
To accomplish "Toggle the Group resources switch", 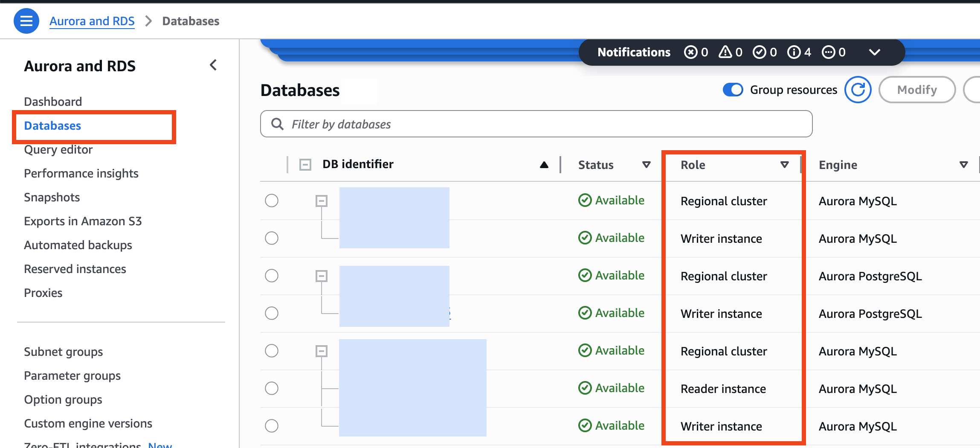I will tap(733, 90).
